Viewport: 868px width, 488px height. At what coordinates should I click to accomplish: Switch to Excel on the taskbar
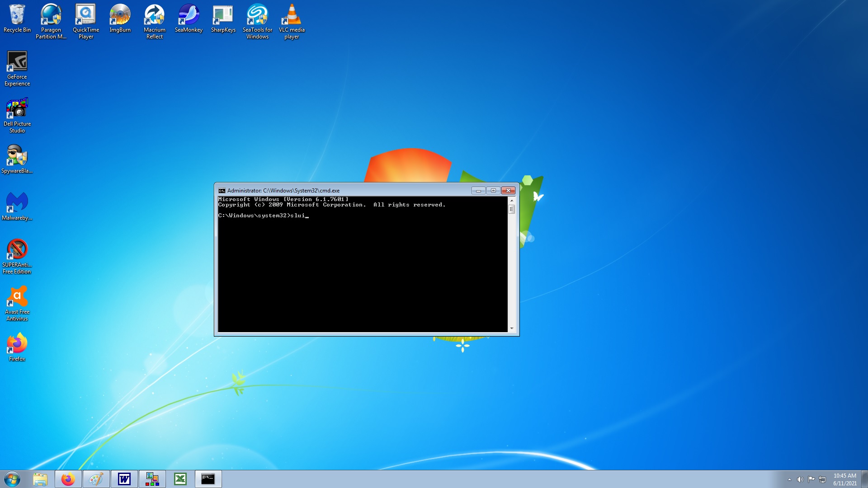click(180, 479)
